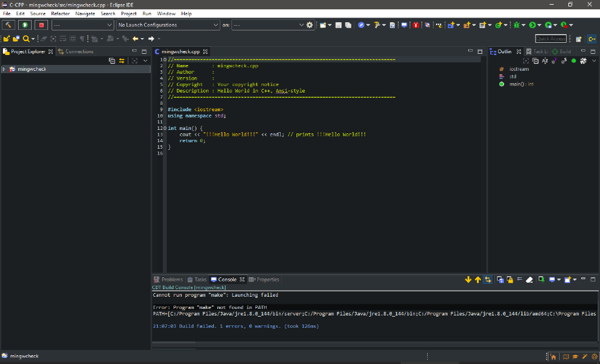
Task: Click the hammer Build button
Action: [x=9, y=25]
